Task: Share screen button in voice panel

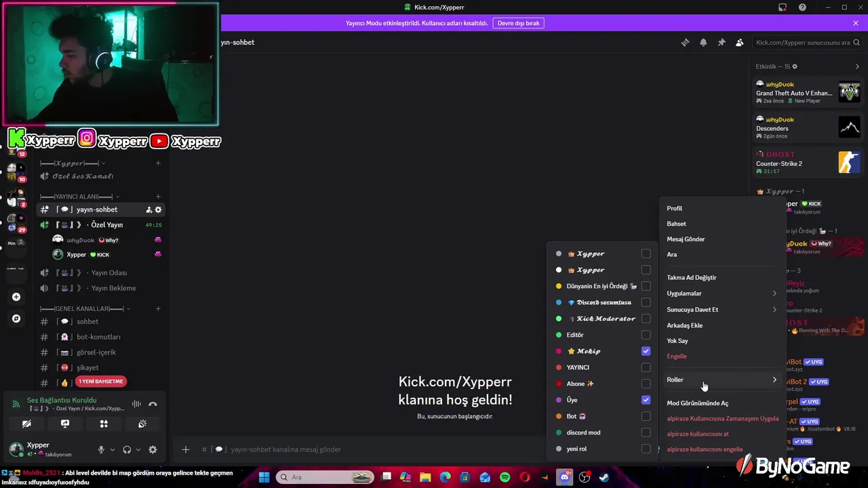Action: [x=65, y=424]
